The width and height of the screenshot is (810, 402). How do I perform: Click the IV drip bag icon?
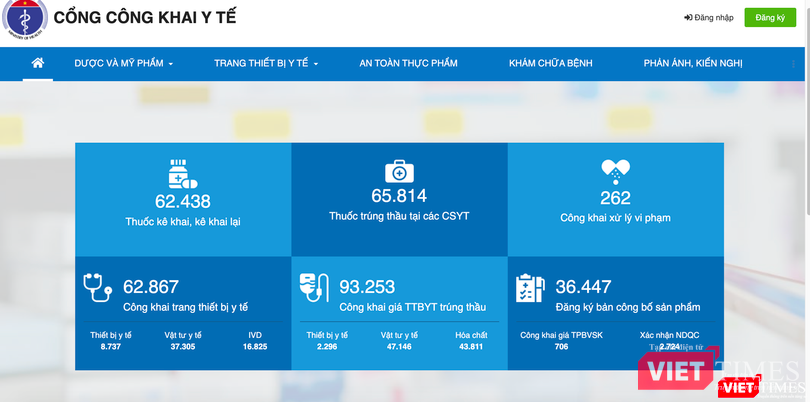pyautogui.click(x=314, y=287)
